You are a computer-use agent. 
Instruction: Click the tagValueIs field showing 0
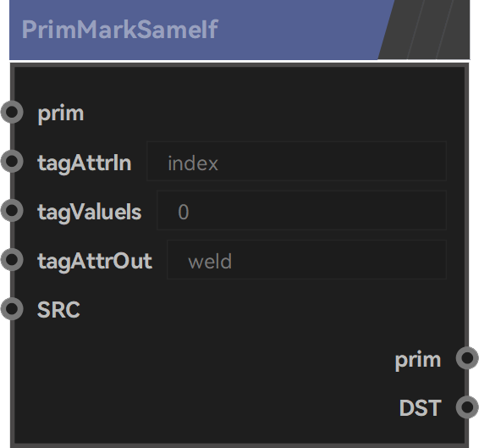301,210
